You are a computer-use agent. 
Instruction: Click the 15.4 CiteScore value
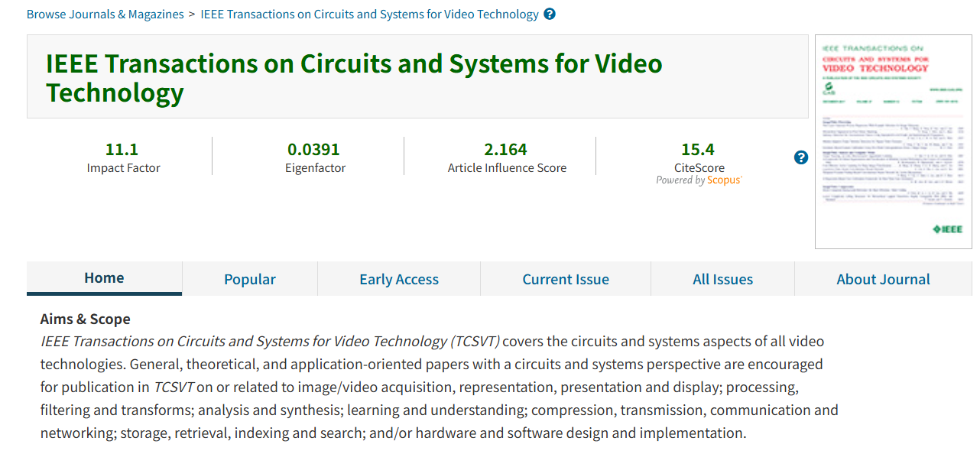coord(698,149)
